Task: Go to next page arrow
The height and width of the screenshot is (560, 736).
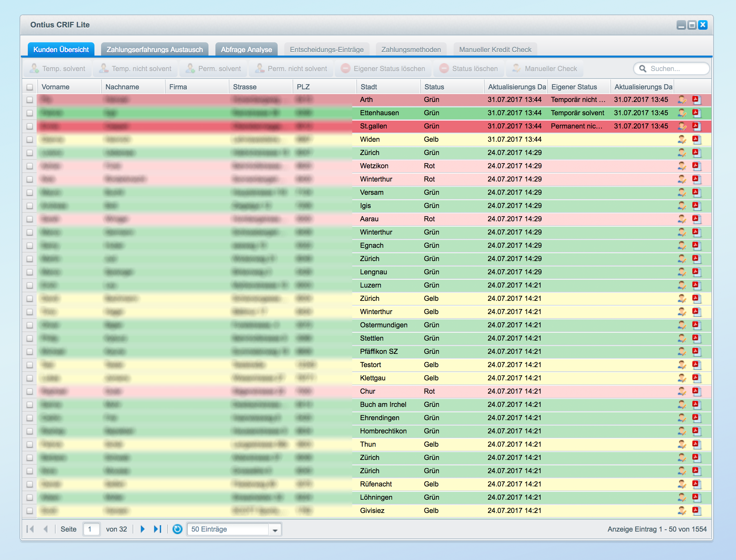Action: pos(142,529)
